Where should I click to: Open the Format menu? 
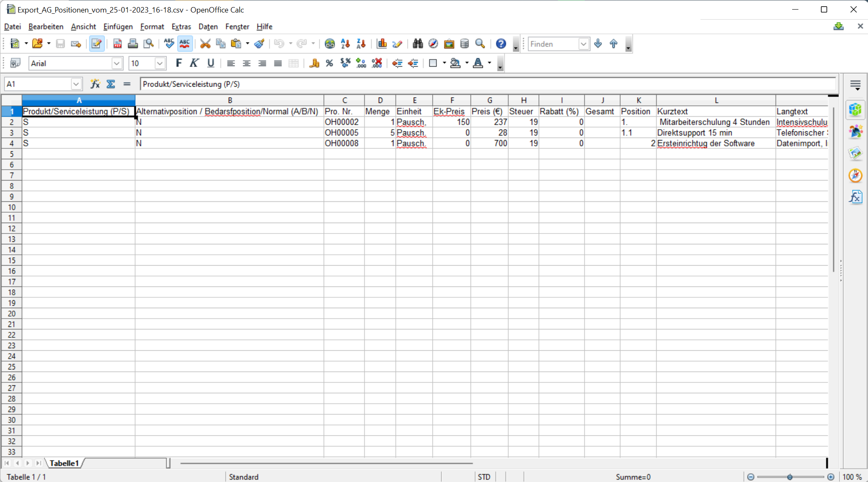tap(152, 27)
